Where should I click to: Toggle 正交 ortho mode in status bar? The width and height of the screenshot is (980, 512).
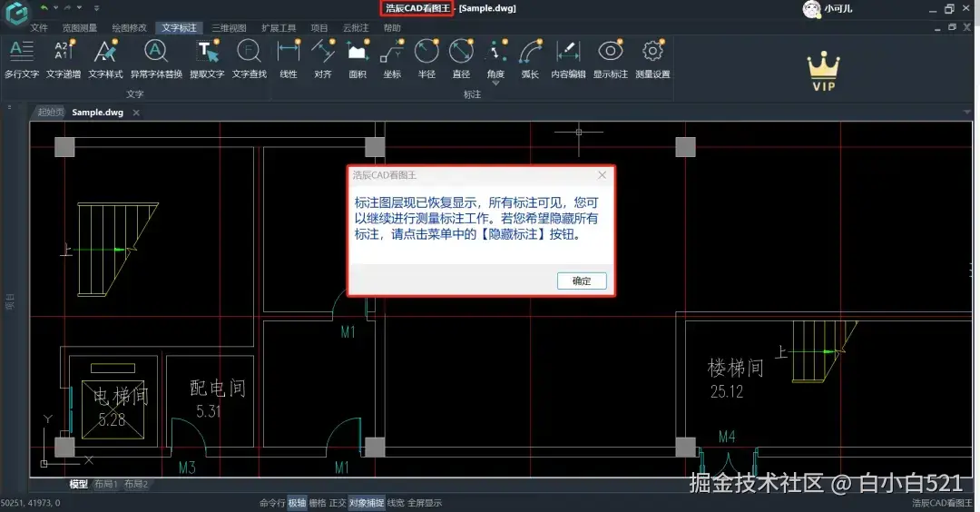[338, 503]
